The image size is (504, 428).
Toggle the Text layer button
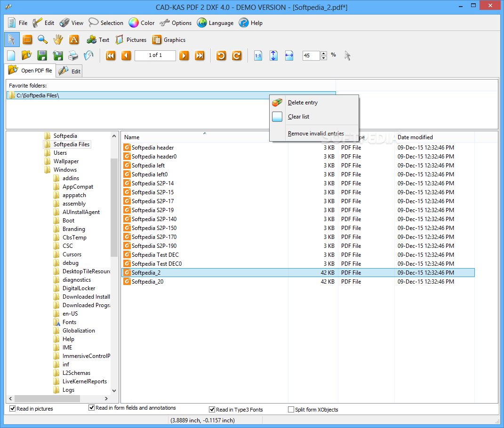[x=98, y=40]
